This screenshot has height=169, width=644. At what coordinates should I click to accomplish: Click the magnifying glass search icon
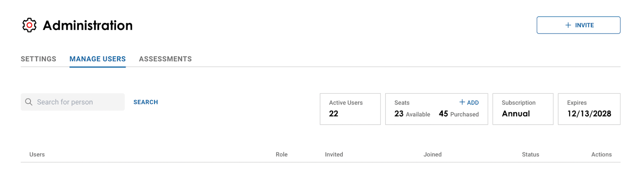coord(29,102)
